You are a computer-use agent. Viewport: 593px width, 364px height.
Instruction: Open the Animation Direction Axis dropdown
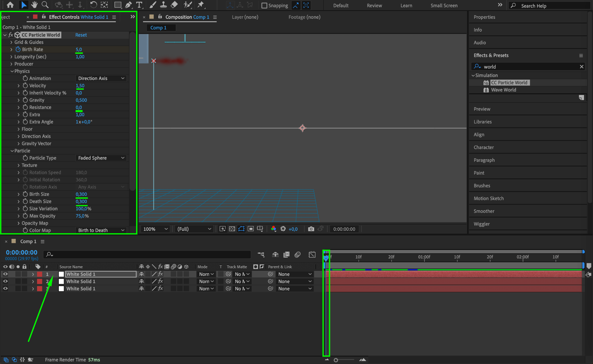(x=101, y=78)
